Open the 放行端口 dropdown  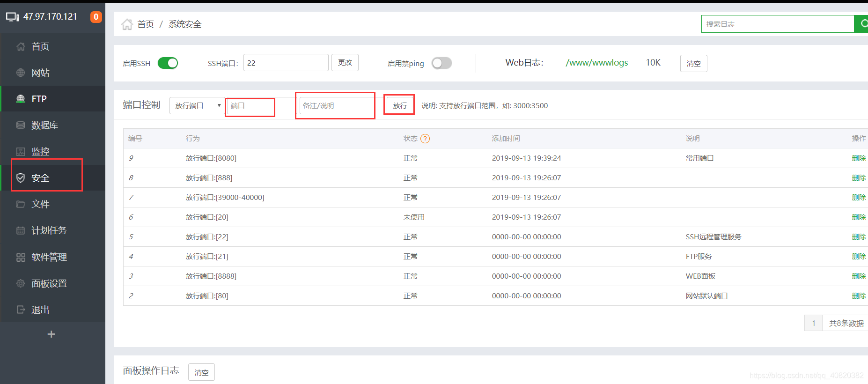pos(197,106)
